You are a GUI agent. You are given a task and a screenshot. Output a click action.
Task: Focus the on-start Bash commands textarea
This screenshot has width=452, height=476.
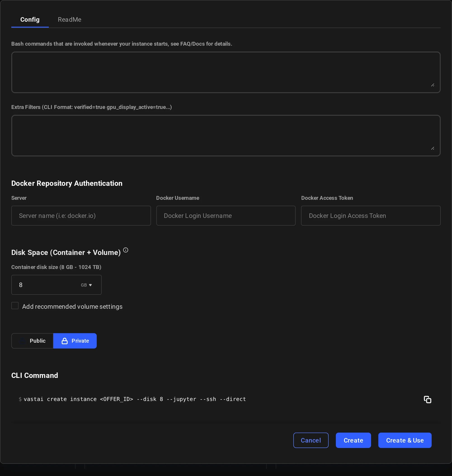(x=226, y=72)
